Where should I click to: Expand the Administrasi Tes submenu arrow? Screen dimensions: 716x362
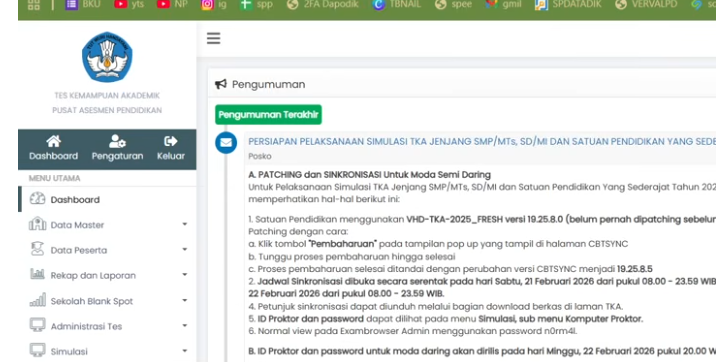coord(184,325)
